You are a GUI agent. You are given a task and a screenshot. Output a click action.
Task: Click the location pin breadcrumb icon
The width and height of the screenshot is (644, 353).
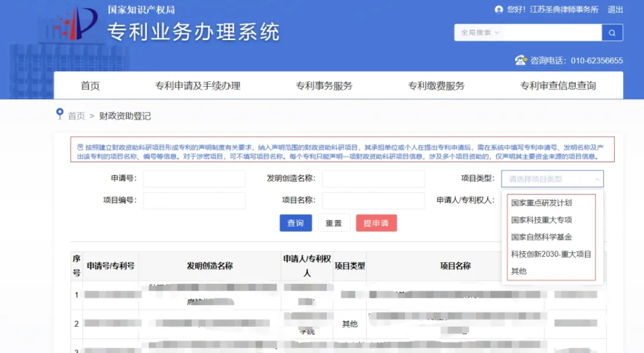point(60,114)
